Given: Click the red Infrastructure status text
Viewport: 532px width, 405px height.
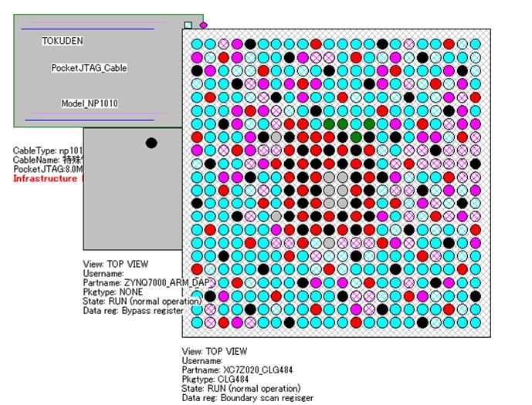Looking at the screenshot, I should click(x=48, y=178).
